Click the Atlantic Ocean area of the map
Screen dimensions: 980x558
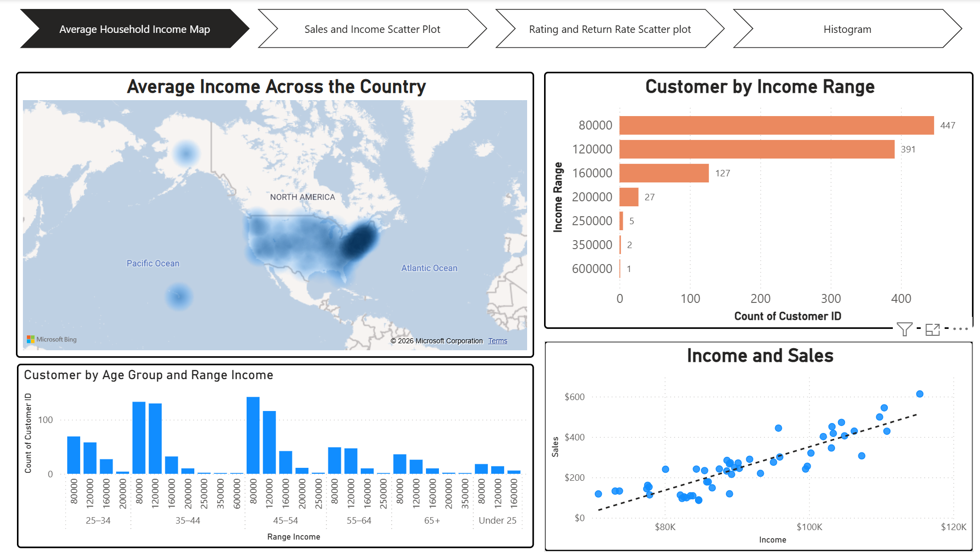point(429,268)
